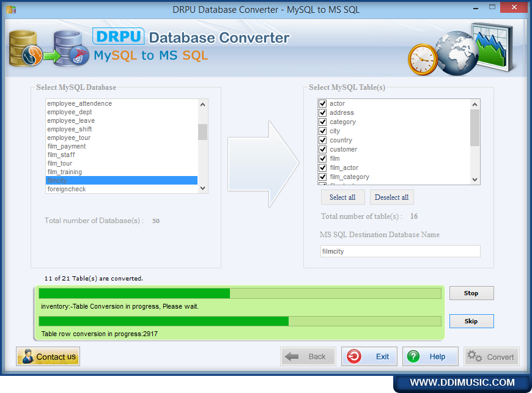Viewport: 532px width, 393px height.
Task: Click the Convert button text
Action: [500, 357]
